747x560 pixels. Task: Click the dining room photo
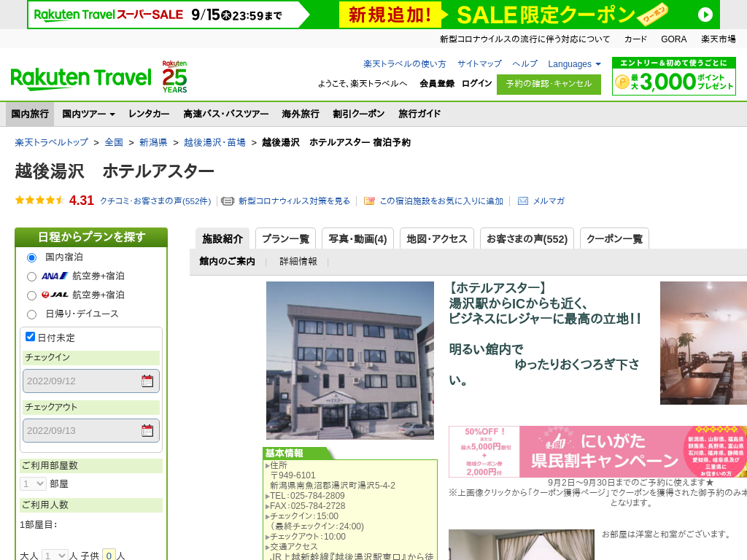click(704, 343)
